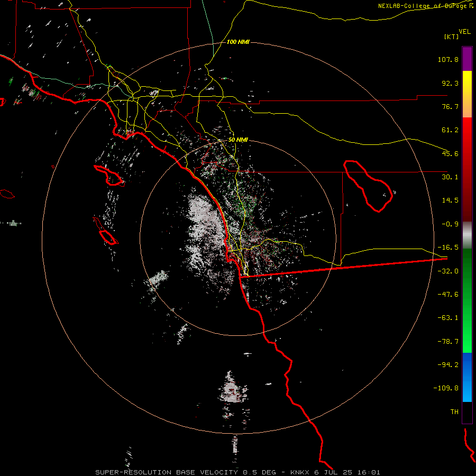476x476 pixels.
Task: Click the VEL legend title
Action: [465, 32]
